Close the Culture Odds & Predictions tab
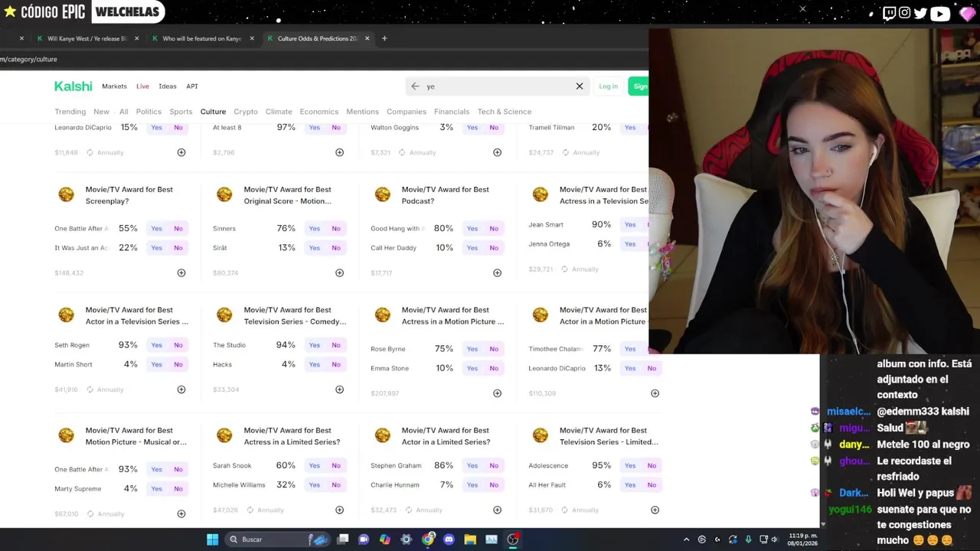Screen dimensions: 980x551 [367, 38]
